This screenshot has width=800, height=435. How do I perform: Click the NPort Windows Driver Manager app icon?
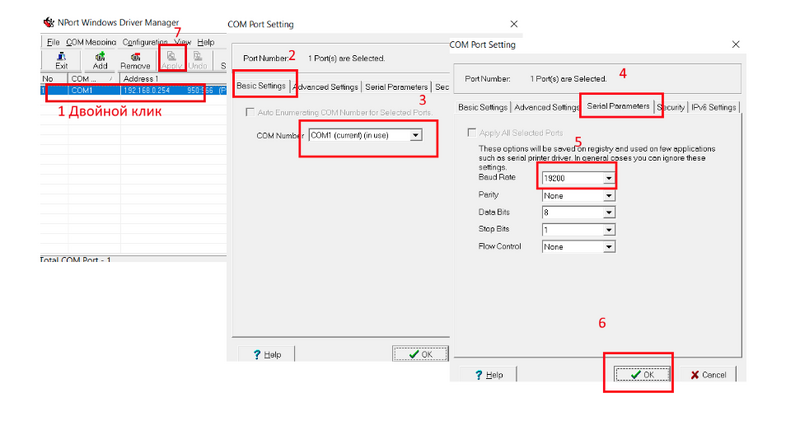pos(49,22)
